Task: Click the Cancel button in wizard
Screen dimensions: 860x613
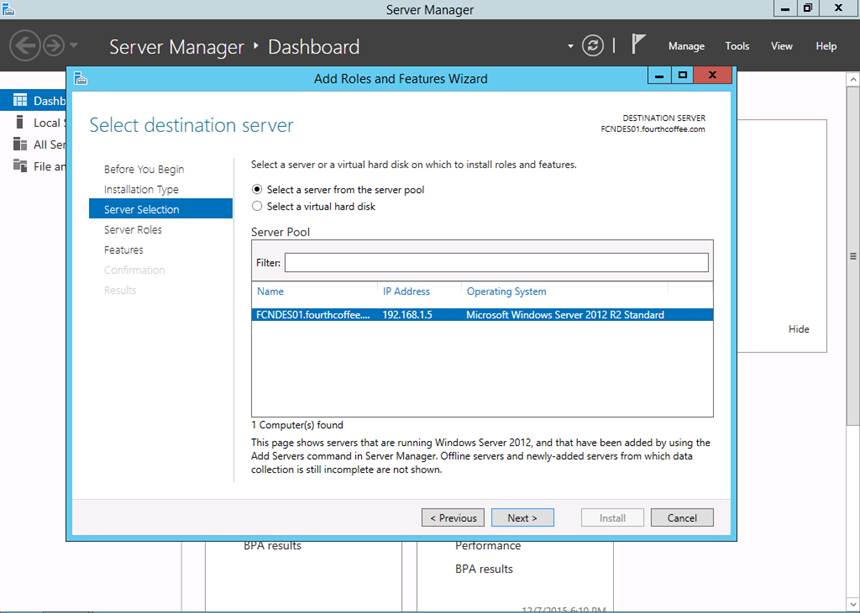Action: [x=681, y=518]
